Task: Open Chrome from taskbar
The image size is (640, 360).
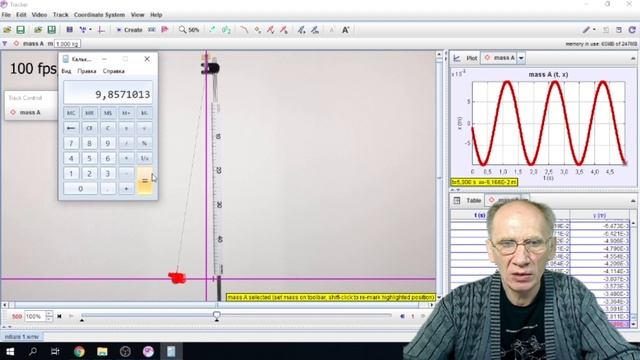Action: click(79, 351)
